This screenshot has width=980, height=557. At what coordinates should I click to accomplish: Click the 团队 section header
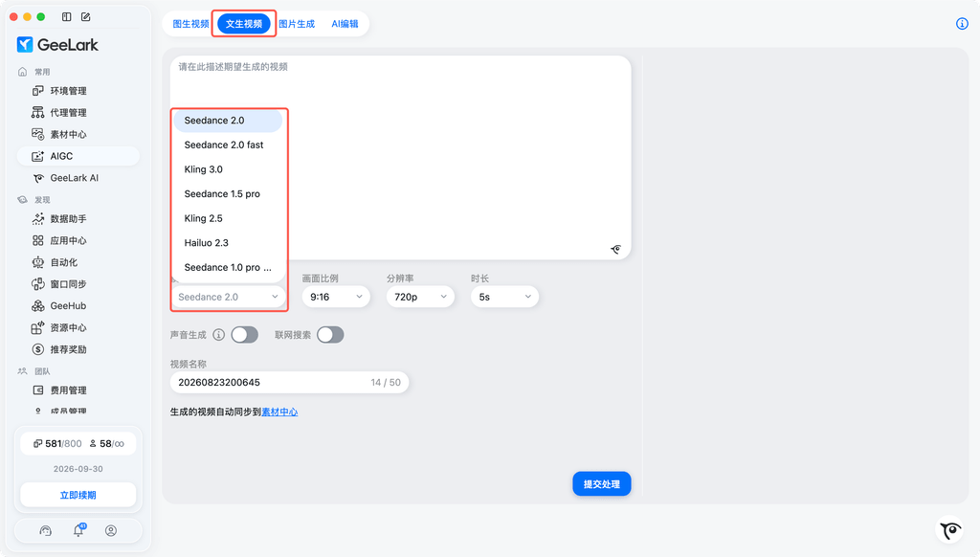(42, 371)
